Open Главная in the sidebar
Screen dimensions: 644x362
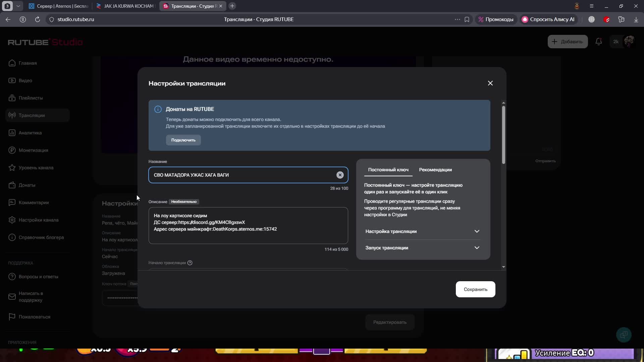(38, 63)
